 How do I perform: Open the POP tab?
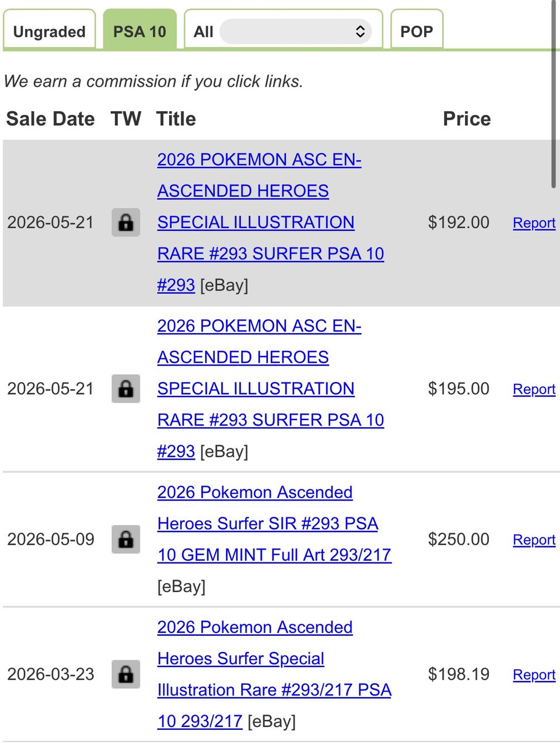point(417,31)
